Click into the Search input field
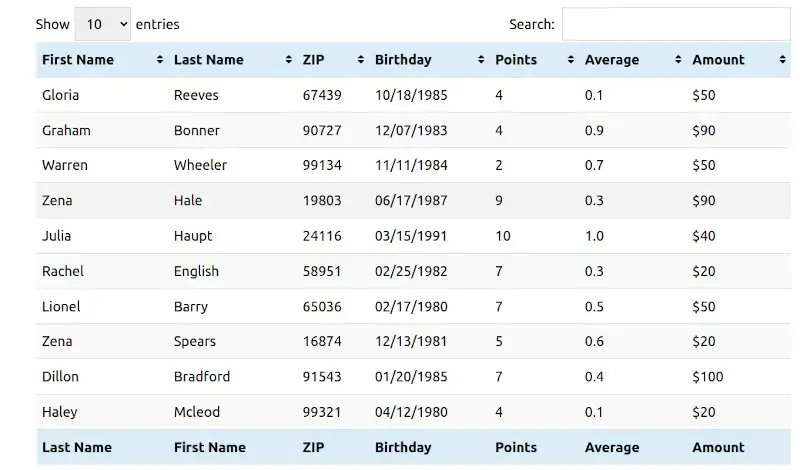The image size is (800, 470). [x=675, y=24]
